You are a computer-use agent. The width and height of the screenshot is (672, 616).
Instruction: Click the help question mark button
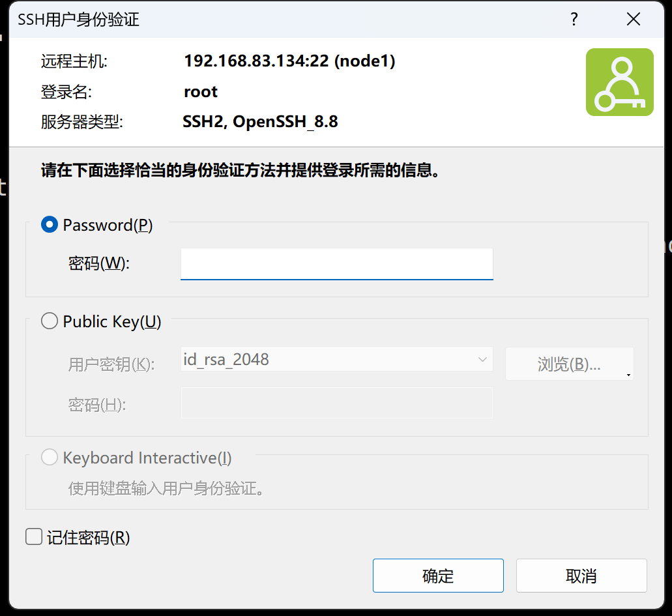(x=574, y=20)
